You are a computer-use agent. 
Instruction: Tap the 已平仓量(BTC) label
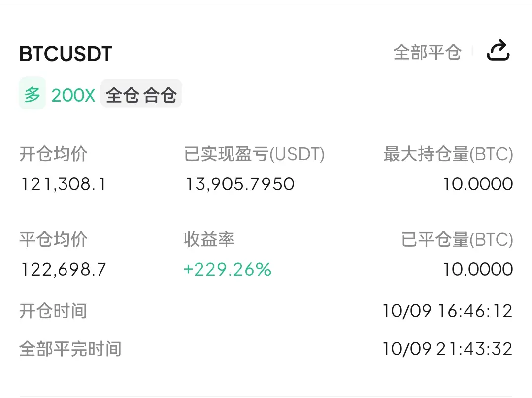pos(457,239)
